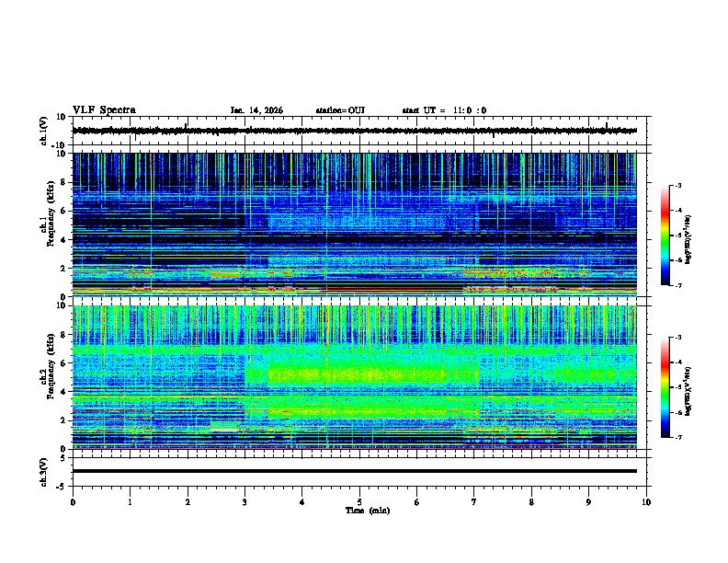
Task: Click time axis tick label "4"
Action: tap(301, 502)
